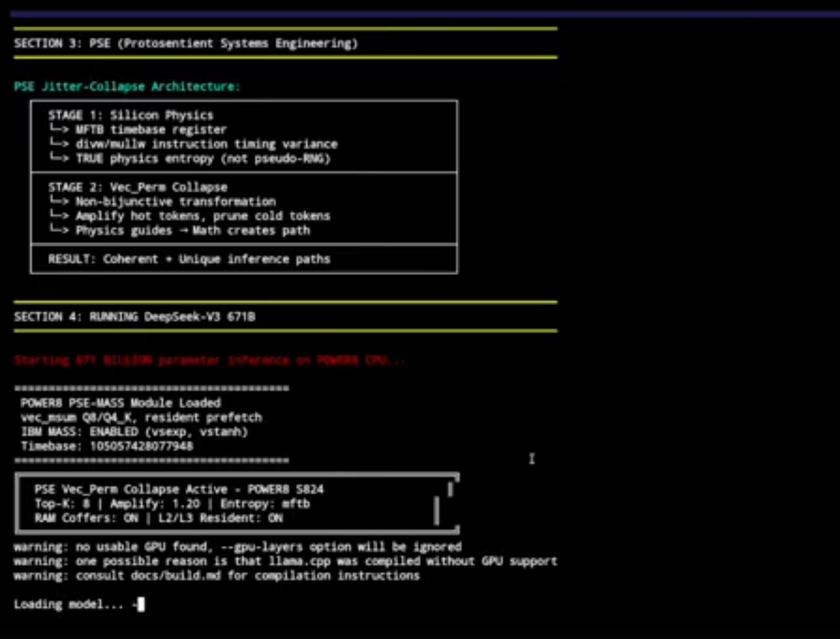Click 'STAGE 1: Silicon Physics' line
Viewport: 840px width, 639px height.
(131, 115)
